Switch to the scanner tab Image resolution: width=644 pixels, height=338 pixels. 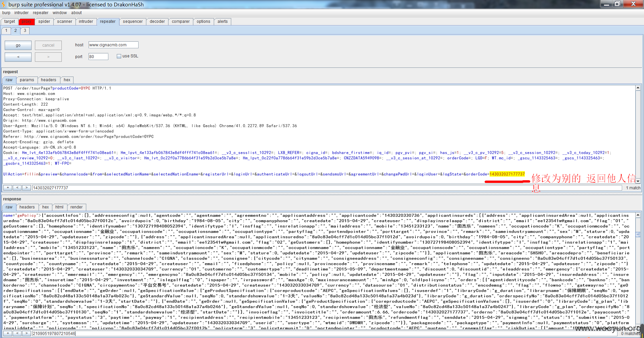click(64, 21)
